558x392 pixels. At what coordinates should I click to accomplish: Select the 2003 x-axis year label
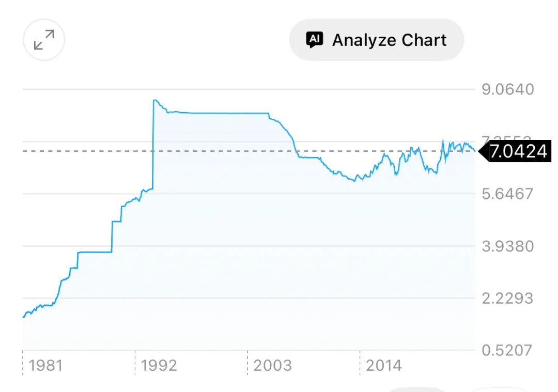coord(272,366)
